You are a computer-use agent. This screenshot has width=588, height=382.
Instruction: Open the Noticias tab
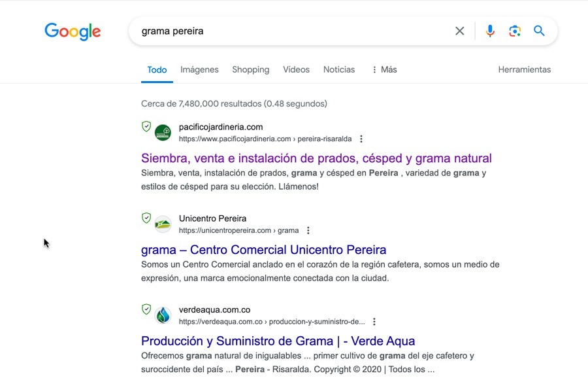pos(339,70)
